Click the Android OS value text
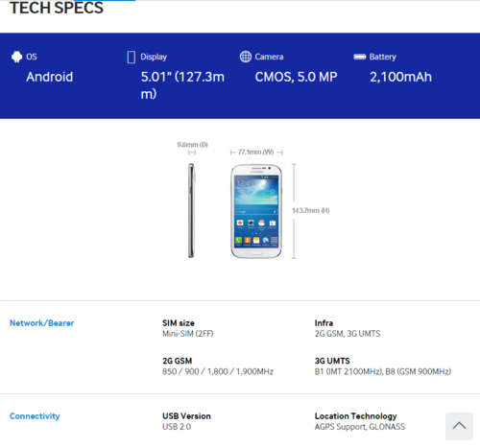The width and height of the screenshot is (480, 448). tap(50, 77)
